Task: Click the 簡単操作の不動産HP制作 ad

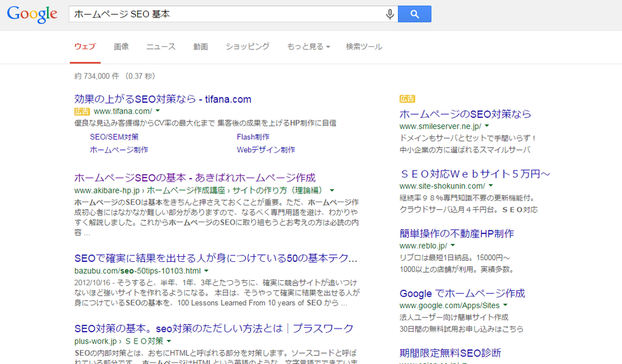Action: [x=456, y=233]
